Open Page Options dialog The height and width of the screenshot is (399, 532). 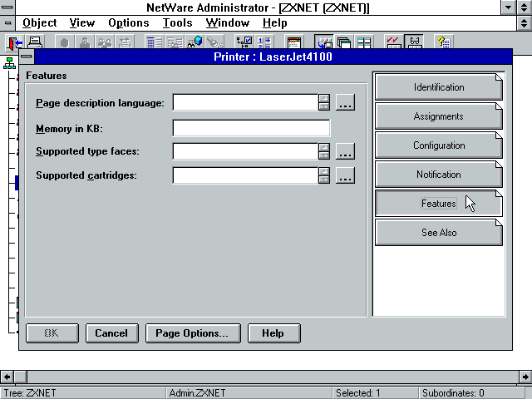(193, 333)
